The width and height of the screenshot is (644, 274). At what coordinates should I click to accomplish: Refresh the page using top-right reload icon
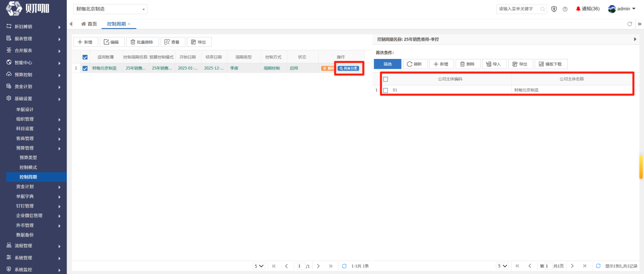[630, 24]
